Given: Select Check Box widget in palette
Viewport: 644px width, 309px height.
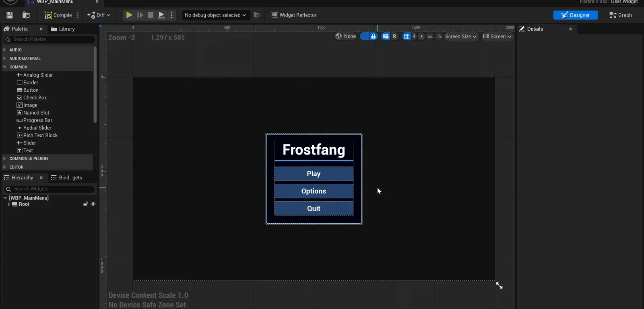Looking at the screenshot, I should click(x=32, y=98).
